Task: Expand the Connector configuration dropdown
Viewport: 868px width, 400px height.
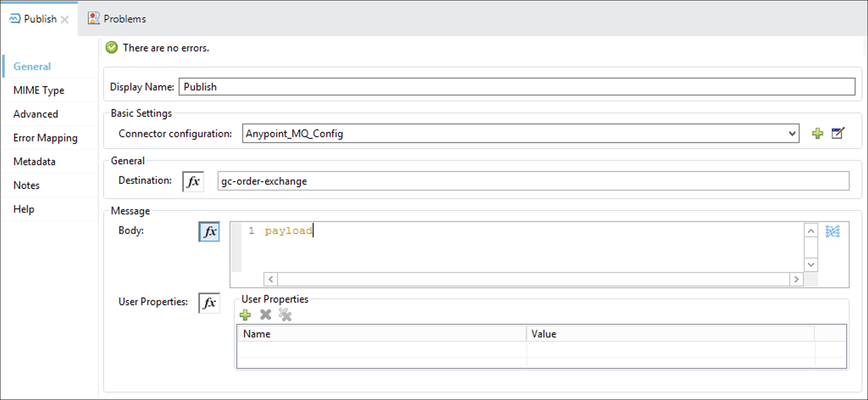Action: (792, 133)
